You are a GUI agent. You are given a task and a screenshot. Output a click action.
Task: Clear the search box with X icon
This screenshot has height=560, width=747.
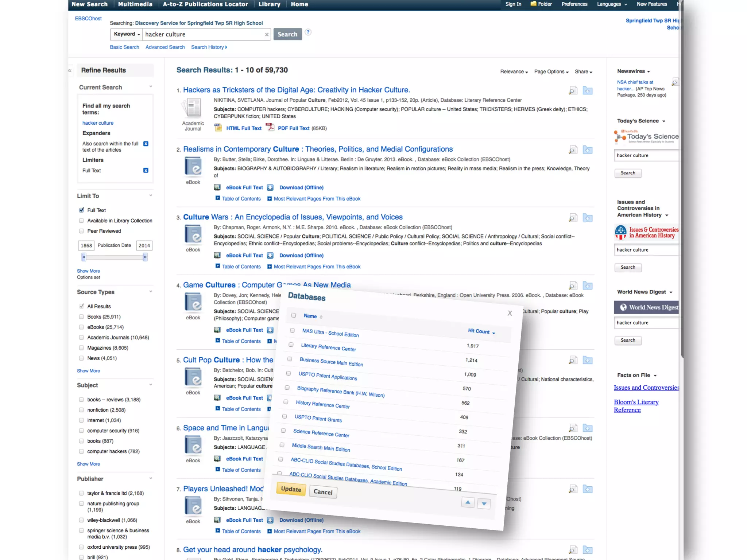click(267, 35)
